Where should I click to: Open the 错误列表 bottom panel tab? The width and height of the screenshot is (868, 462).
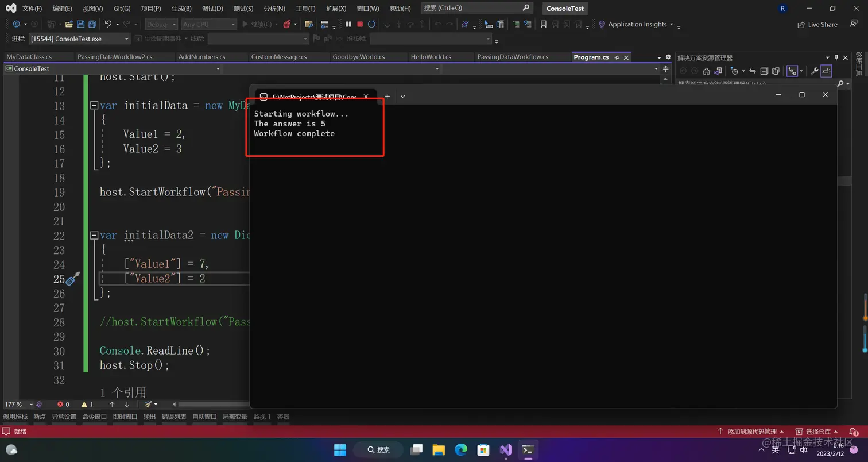(174, 417)
